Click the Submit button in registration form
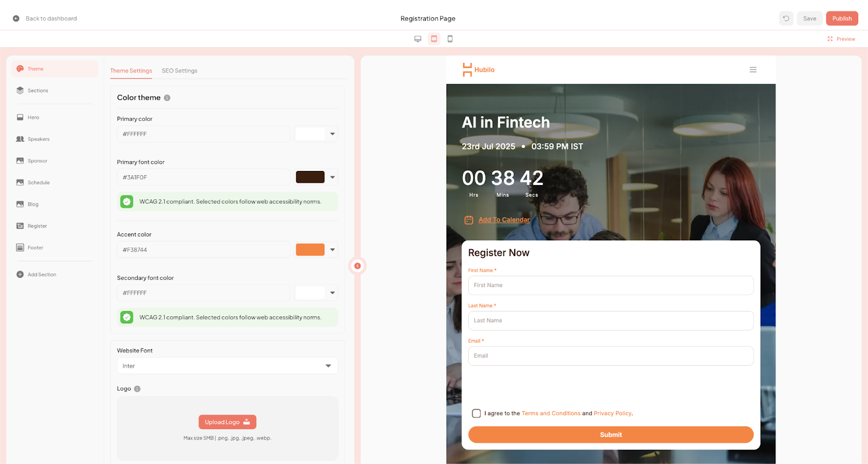Screen dimensions: 868x464 611,435
